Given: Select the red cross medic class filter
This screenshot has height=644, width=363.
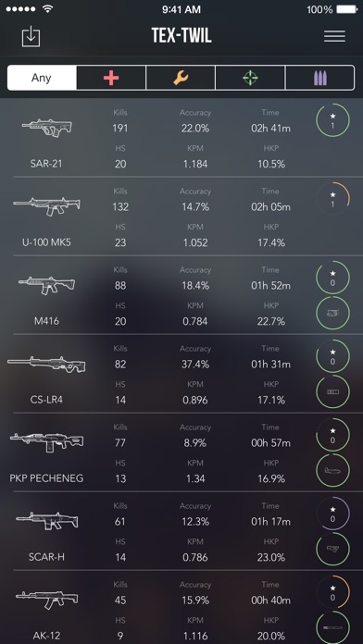Looking at the screenshot, I should tap(111, 78).
